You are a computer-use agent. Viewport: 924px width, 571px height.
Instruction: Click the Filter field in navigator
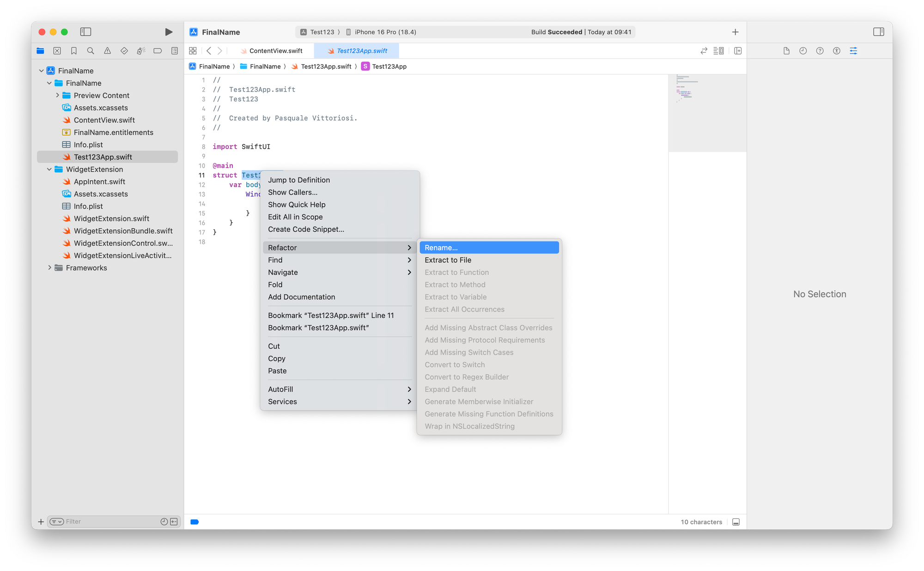(111, 522)
